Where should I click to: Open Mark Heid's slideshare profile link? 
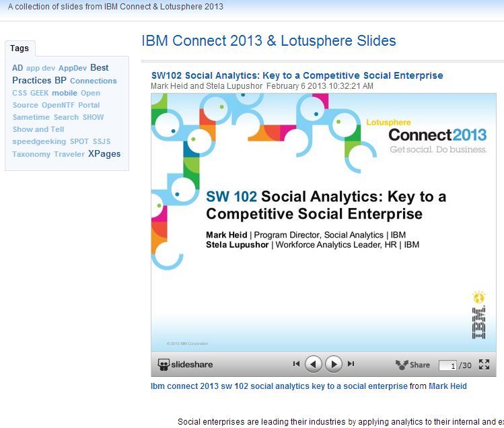(447, 386)
